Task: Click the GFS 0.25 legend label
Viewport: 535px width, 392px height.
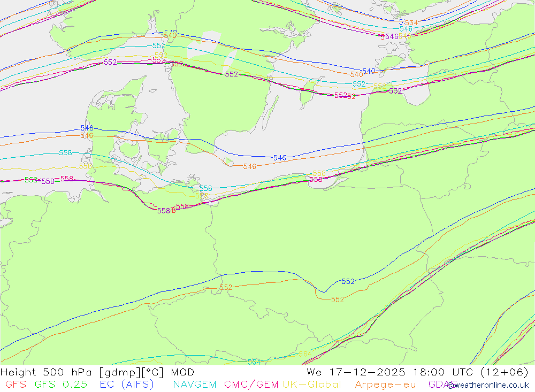Action: tap(61, 385)
